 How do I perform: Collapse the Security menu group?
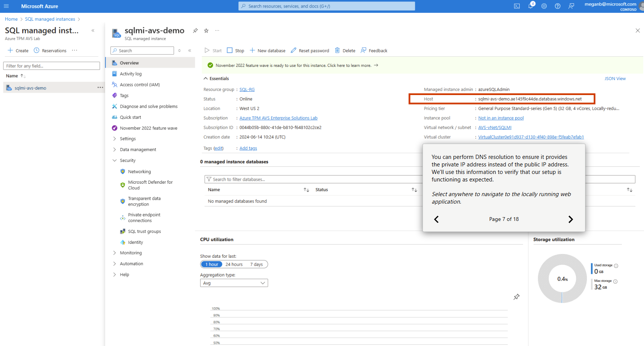click(124, 160)
